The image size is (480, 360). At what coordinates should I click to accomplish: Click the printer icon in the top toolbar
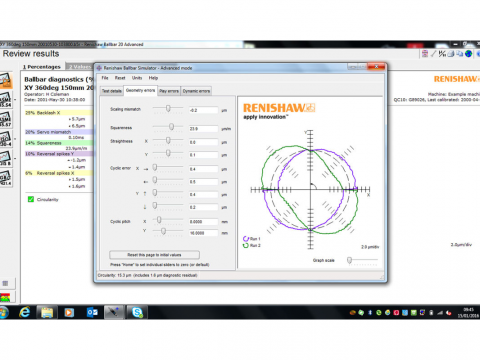click(451, 54)
